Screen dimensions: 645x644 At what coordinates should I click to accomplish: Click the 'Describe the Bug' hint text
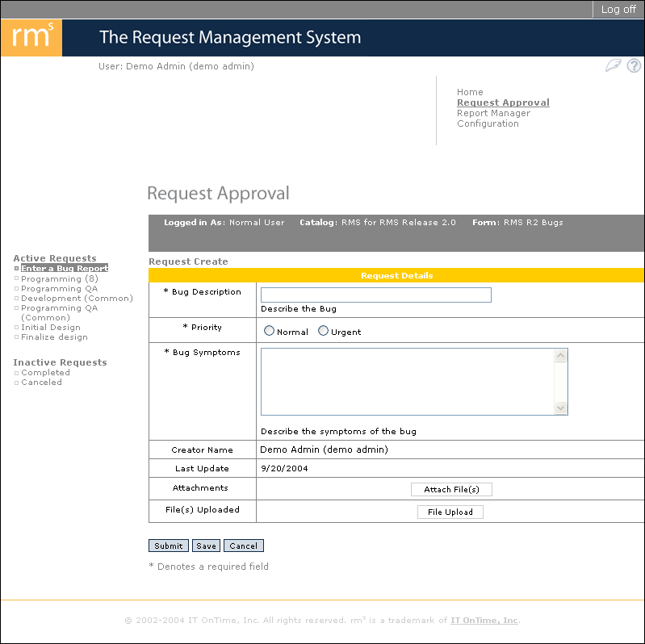(299, 309)
